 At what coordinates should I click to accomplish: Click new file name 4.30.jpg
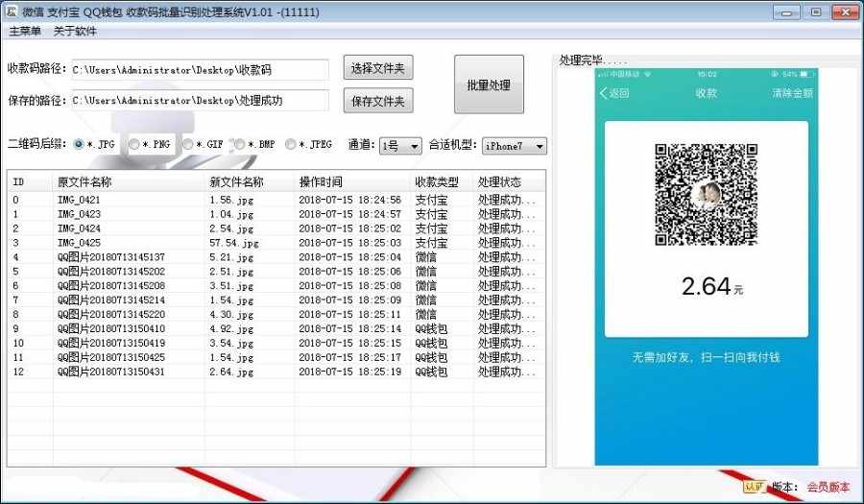click(231, 315)
